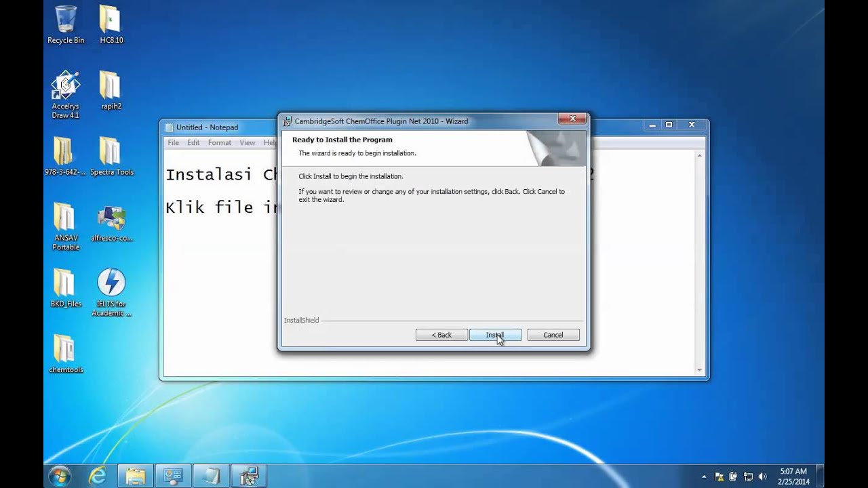This screenshot has height=488, width=868.
Task: Click Notepad scrollbar down arrow
Action: click(x=699, y=370)
